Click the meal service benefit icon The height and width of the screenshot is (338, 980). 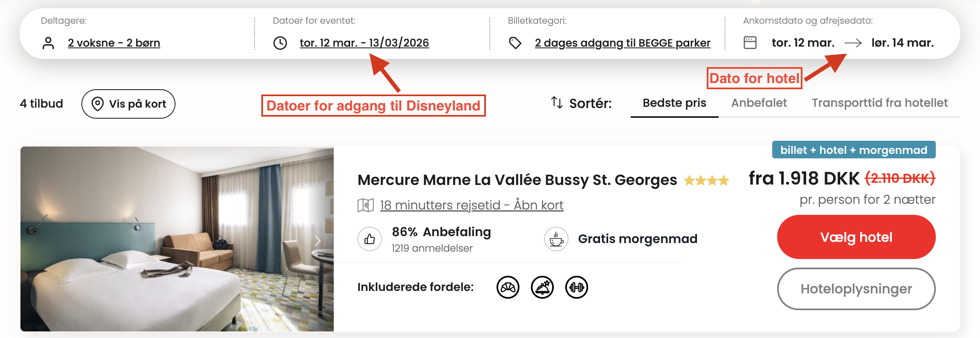click(542, 287)
